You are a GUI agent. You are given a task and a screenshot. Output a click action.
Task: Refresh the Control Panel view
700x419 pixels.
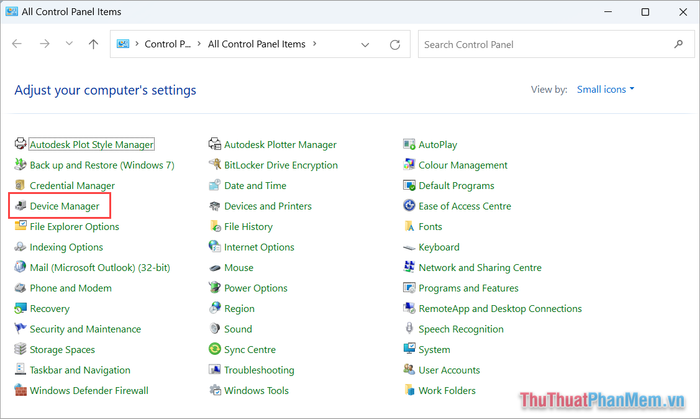coord(395,45)
